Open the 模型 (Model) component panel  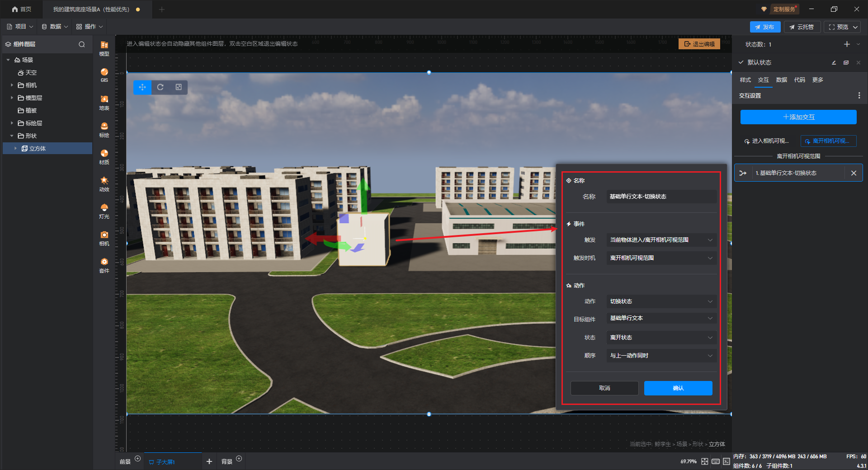pyautogui.click(x=104, y=48)
